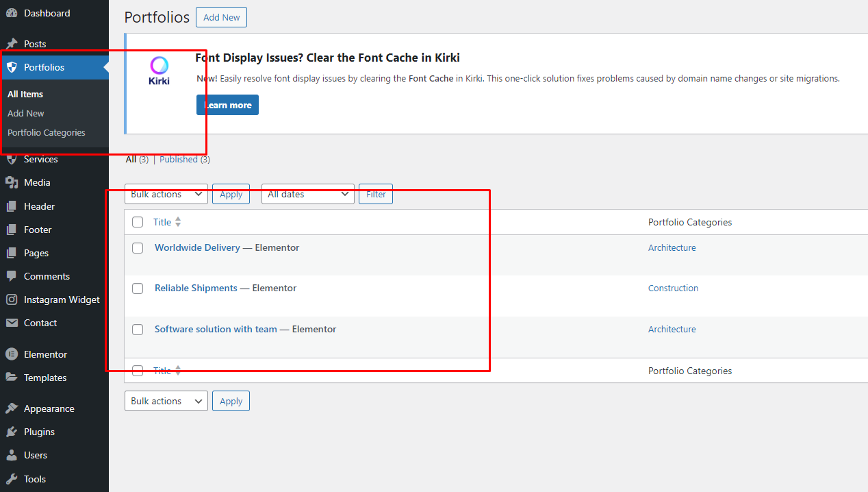Open Add New submenu entry under Portfolios
Screen dimensions: 868x492
(x=26, y=113)
